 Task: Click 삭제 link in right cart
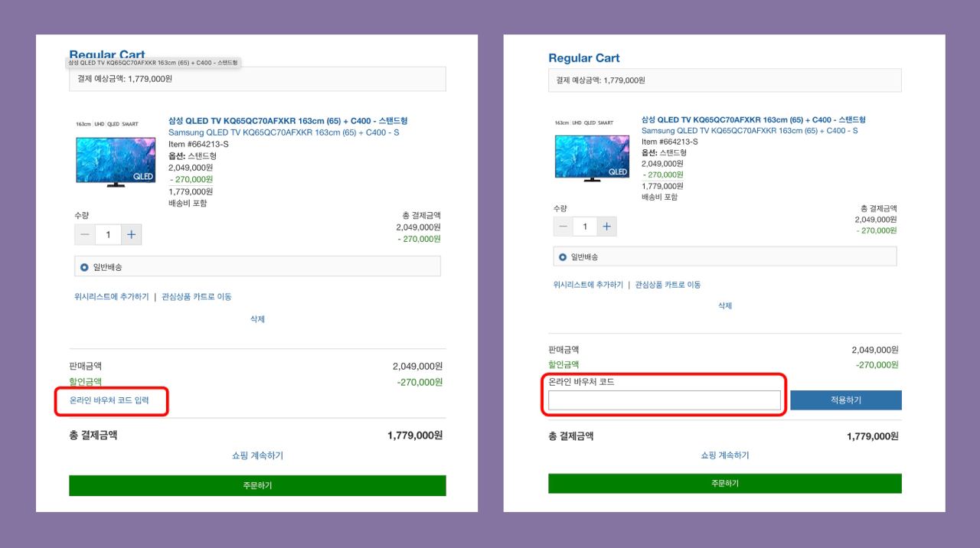pyautogui.click(x=725, y=305)
